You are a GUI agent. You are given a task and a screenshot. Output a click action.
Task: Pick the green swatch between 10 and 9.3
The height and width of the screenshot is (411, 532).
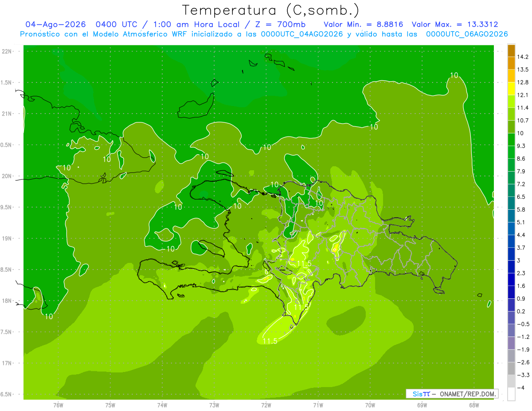(x=511, y=139)
